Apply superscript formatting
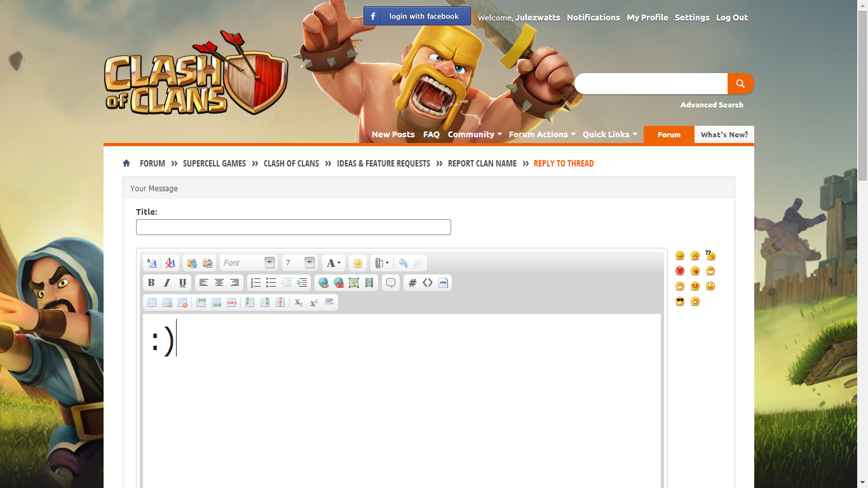Screen dimensions: 868x488 point(314,302)
